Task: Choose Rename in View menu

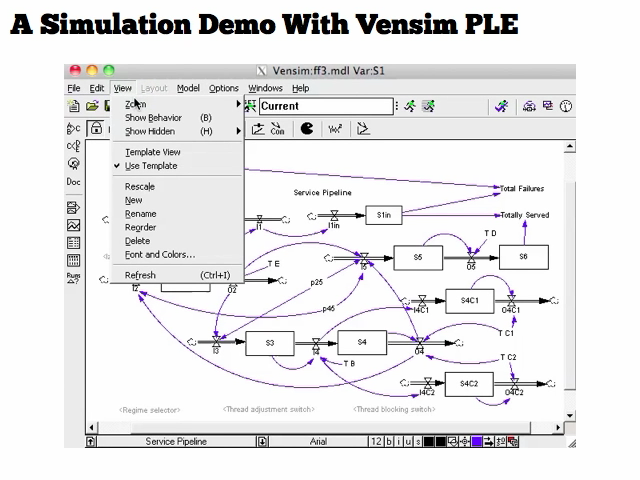Action: point(178,214)
